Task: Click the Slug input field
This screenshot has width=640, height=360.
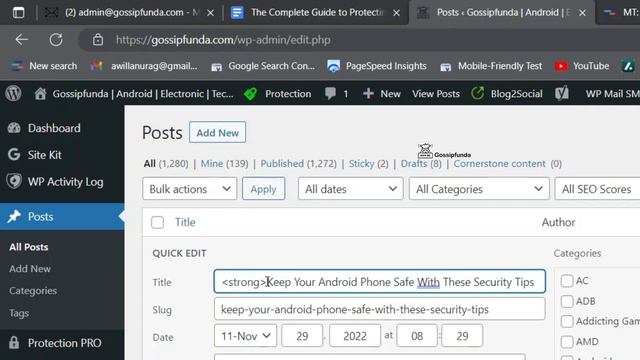Action: pos(380,309)
